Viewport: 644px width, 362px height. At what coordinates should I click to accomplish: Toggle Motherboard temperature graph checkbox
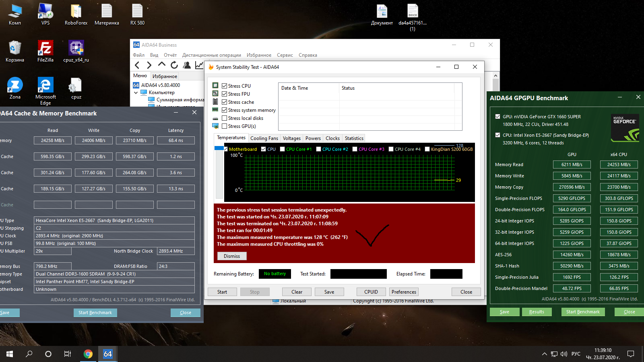pyautogui.click(x=226, y=149)
